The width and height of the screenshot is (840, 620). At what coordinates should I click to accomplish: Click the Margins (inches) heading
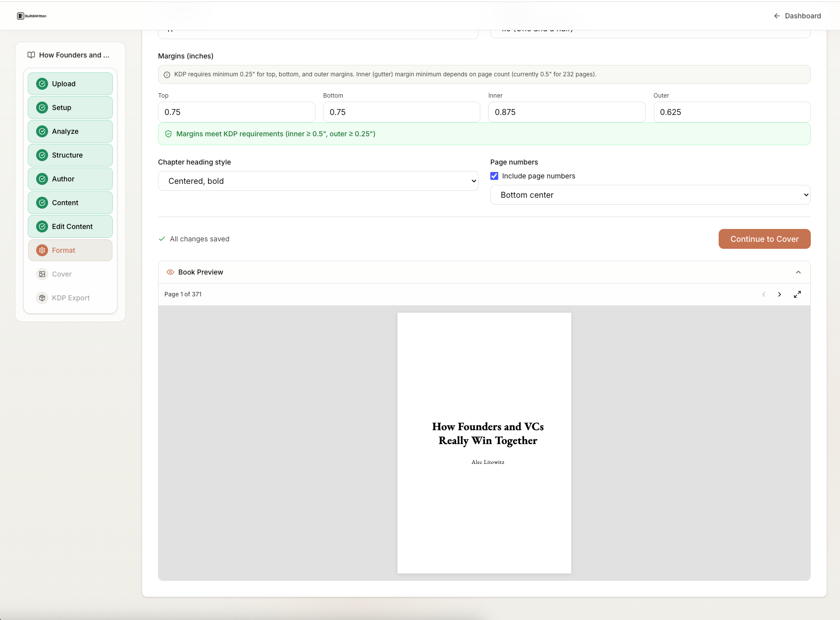pyautogui.click(x=186, y=56)
